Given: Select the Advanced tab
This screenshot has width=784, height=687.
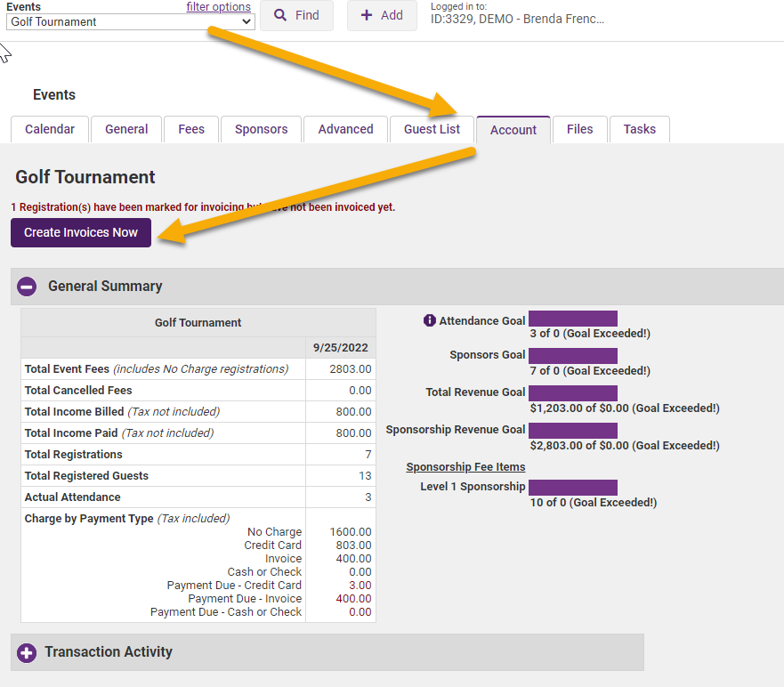Looking at the screenshot, I should [x=345, y=129].
